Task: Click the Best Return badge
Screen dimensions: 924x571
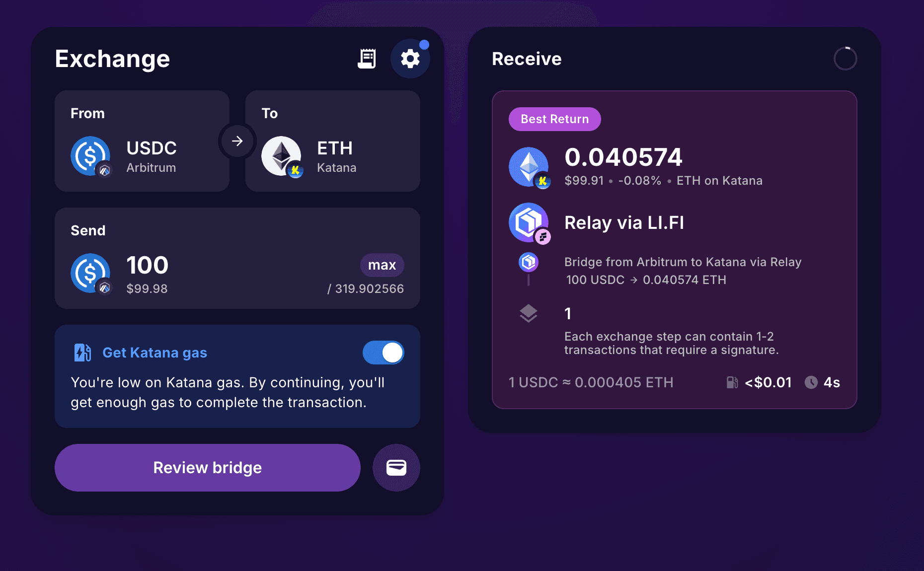Action: pos(555,119)
